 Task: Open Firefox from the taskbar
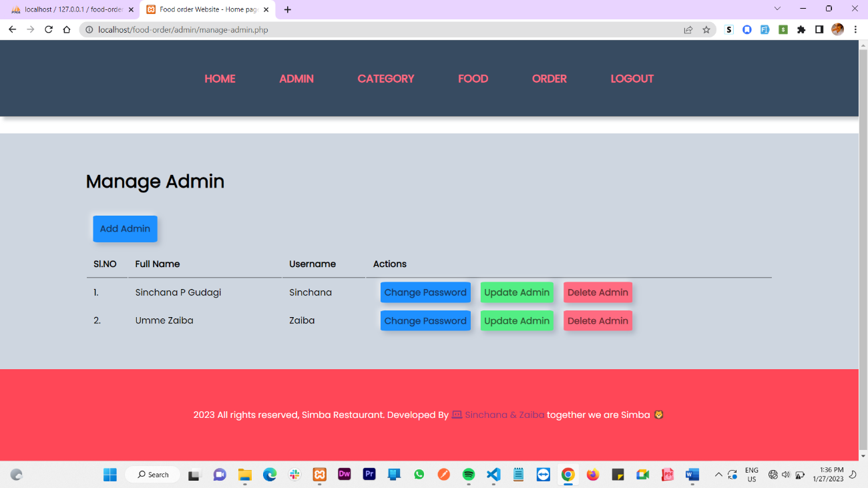click(x=592, y=474)
